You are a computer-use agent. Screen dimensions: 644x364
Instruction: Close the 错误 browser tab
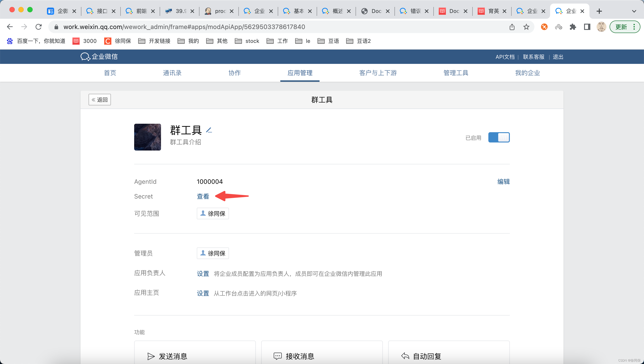(426, 11)
